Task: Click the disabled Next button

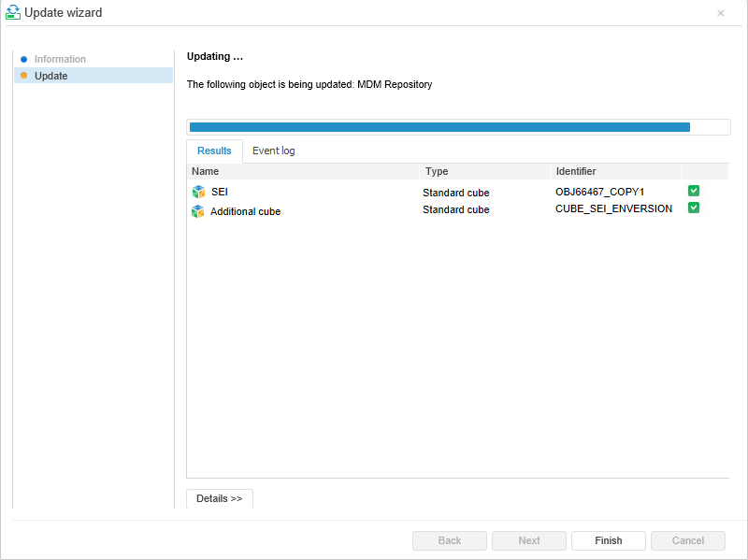Action: tap(529, 540)
